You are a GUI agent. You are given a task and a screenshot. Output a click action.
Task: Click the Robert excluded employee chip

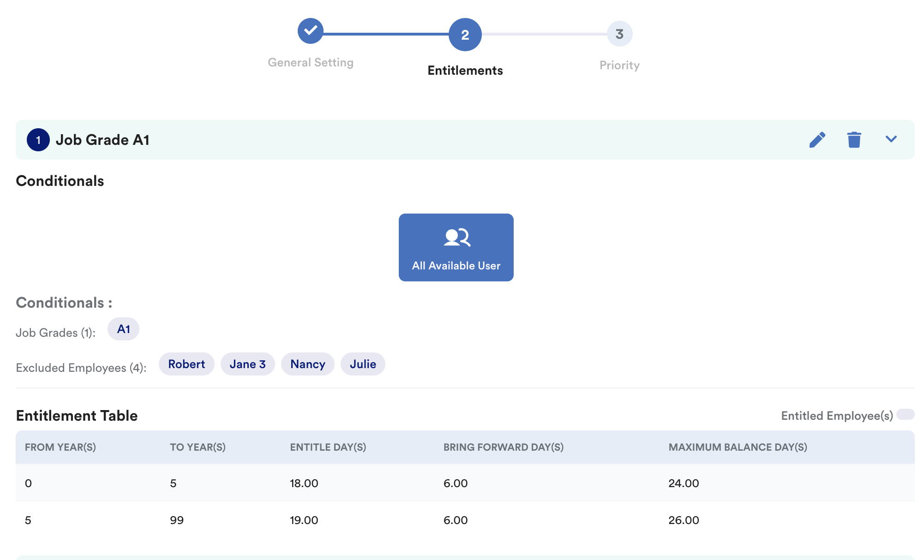tap(186, 364)
